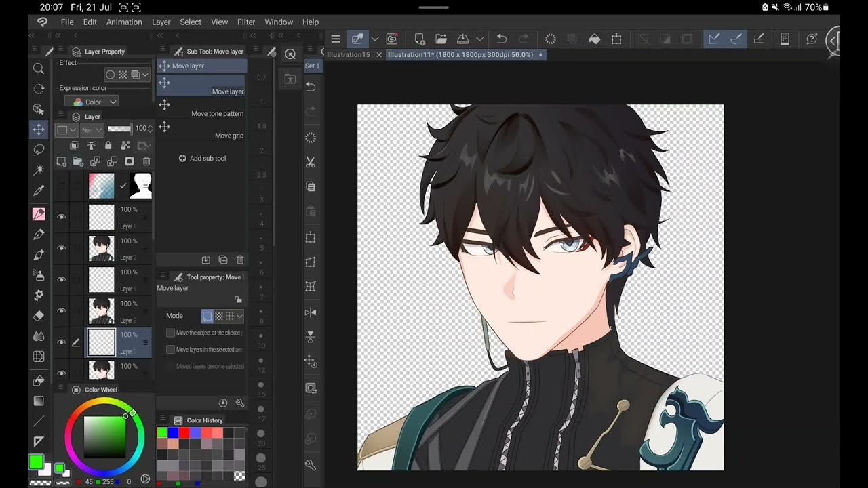Click the New raster layer icon
This screenshot has width=868, height=488.
pos(61,161)
